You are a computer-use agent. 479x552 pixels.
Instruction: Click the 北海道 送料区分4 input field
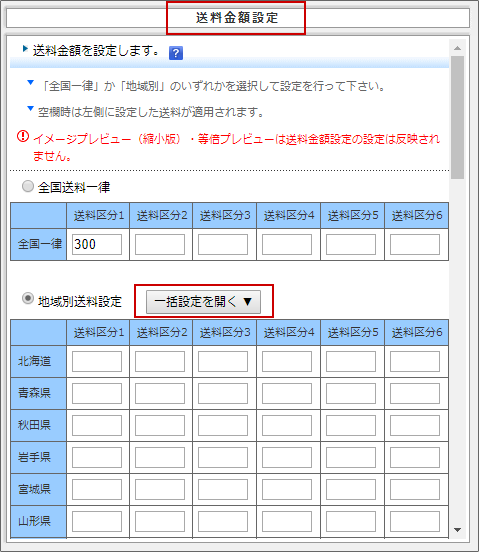pyautogui.click(x=287, y=362)
